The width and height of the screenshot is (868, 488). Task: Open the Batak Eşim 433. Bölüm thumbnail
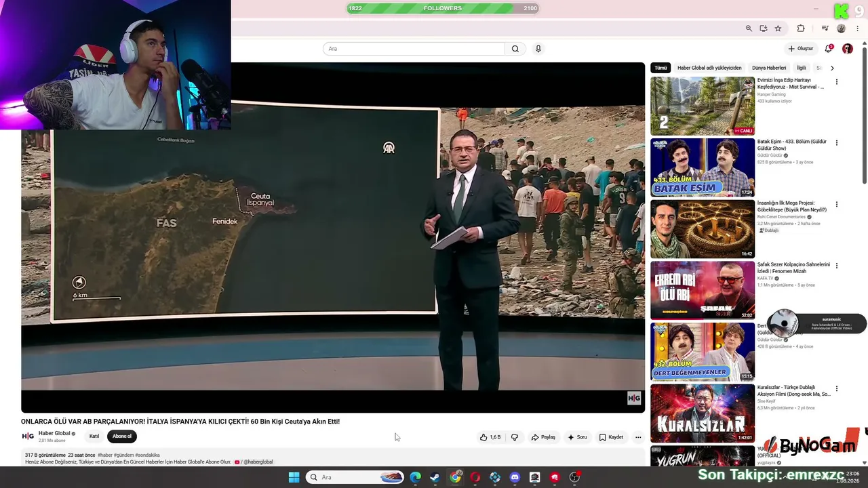click(703, 167)
